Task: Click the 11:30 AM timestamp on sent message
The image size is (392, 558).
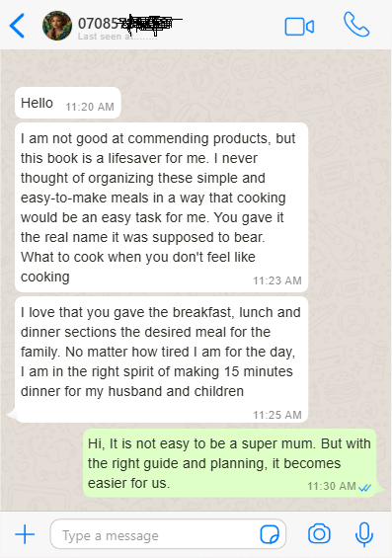Action: tap(332, 486)
